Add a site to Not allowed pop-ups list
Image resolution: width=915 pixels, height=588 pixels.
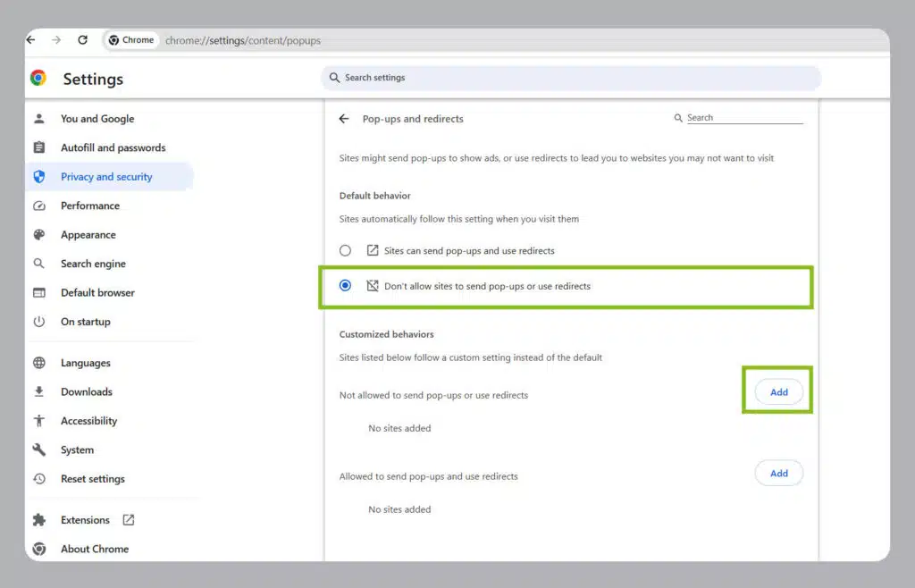pyautogui.click(x=778, y=392)
